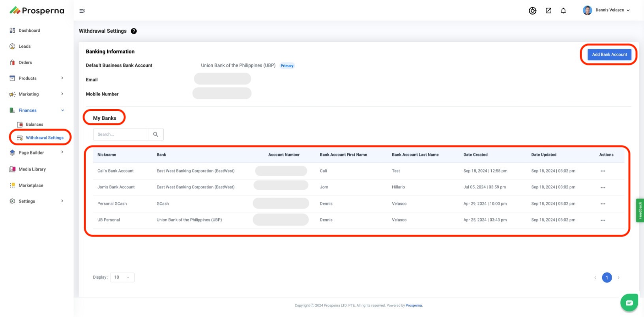Open actions menu for Cali's Bank Account

coord(603,171)
